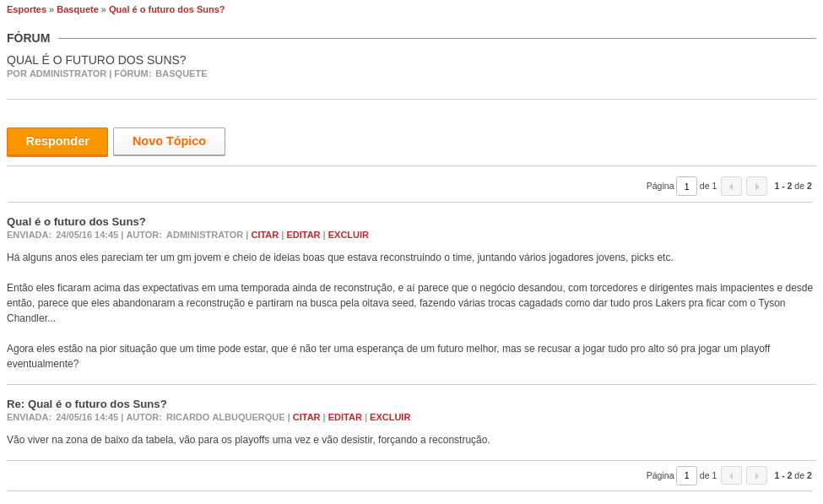Click the BASQUETE forum name in header
The height and width of the screenshot is (504, 823).
(x=181, y=74)
